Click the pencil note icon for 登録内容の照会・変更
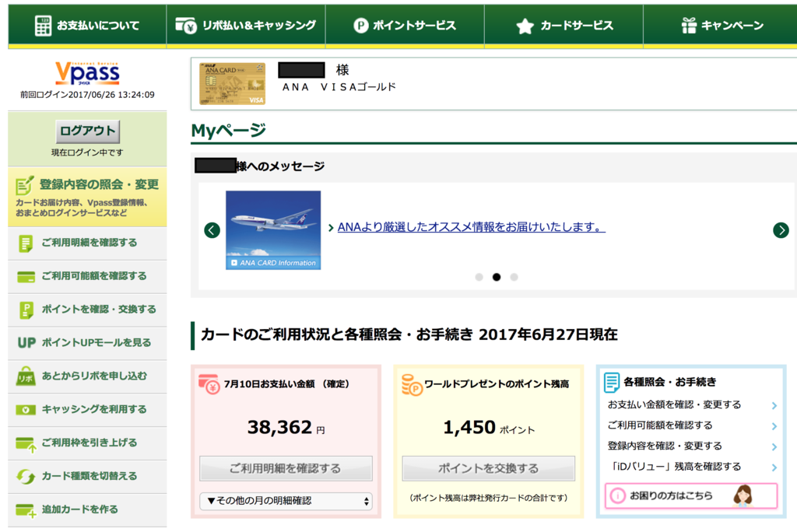797x532 pixels. point(25,185)
